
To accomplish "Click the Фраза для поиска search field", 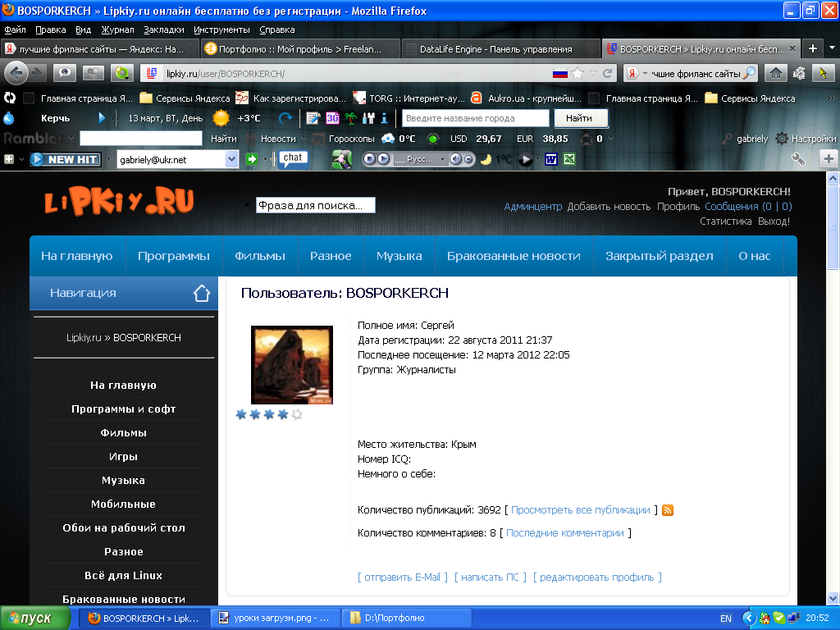I will pyautogui.click(x=316, y=205).
